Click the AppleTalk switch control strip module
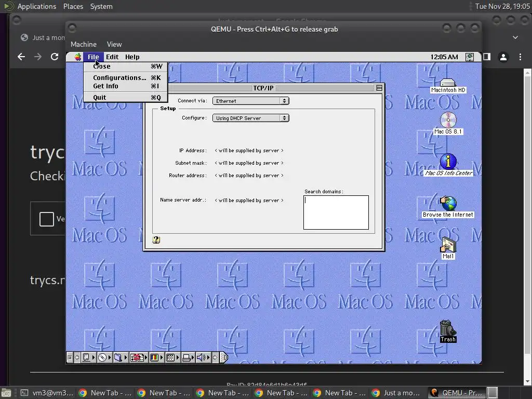Viewport: 532px width, 399px height. pos(88,357)
